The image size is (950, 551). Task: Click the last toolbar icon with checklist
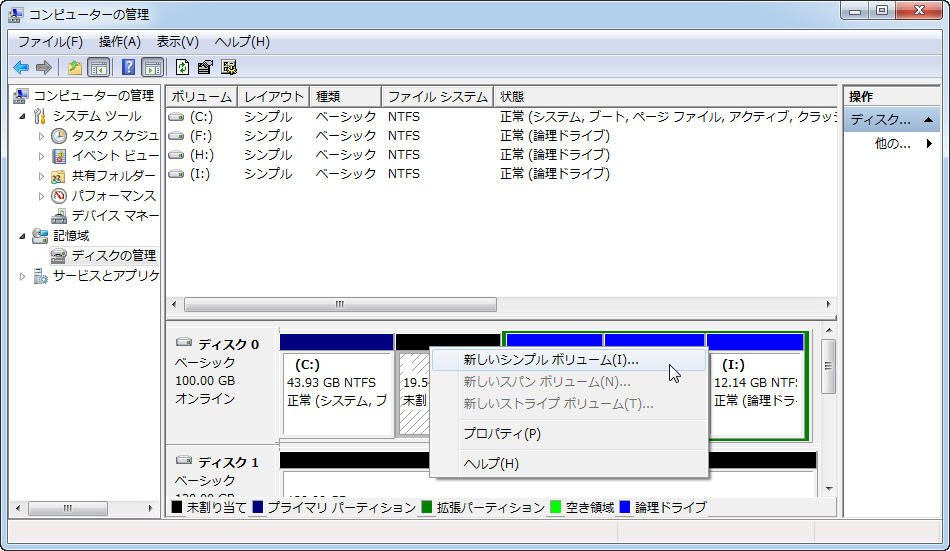[229, 67]
